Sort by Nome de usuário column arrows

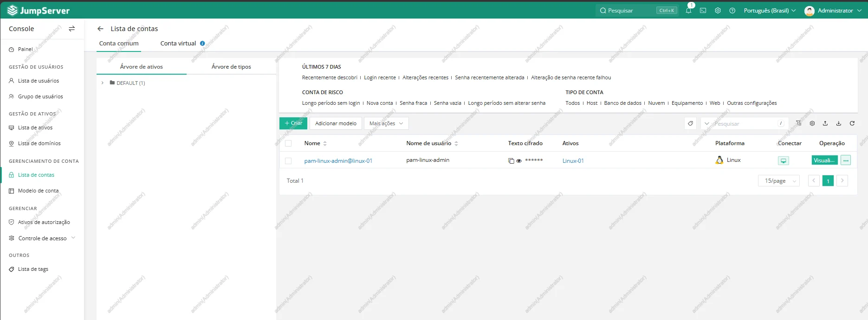point(456,144)
